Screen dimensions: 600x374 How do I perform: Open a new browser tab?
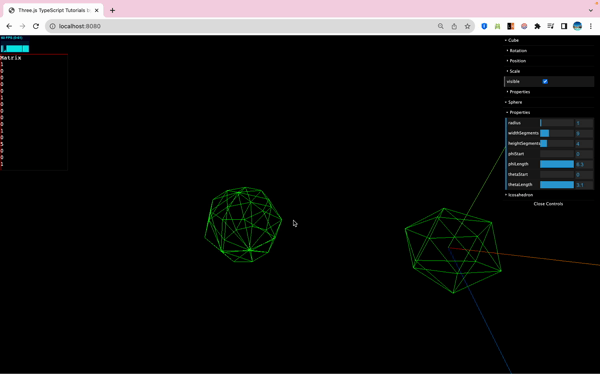click(112, 10)
